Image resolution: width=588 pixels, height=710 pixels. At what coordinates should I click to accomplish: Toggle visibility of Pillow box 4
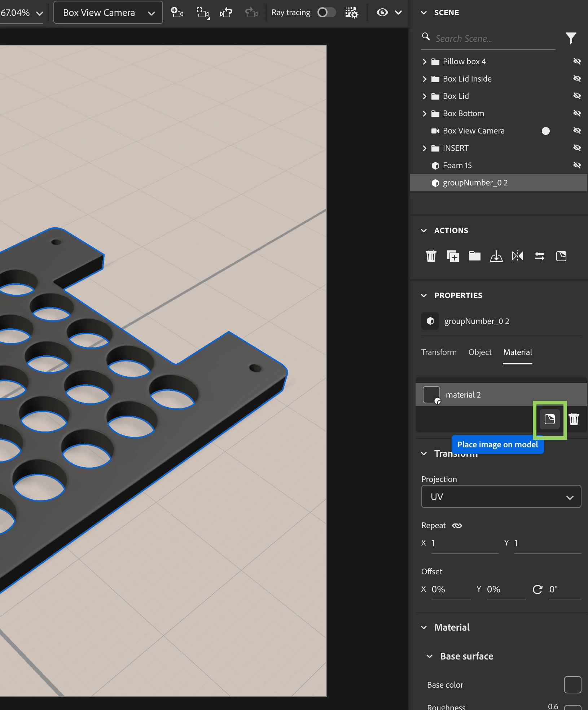[x=577, y=61]
